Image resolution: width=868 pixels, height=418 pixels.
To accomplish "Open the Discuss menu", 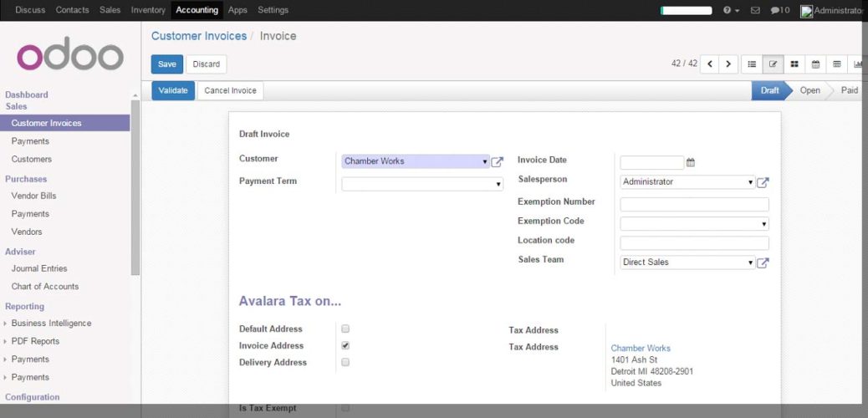I will pos(30,10).
